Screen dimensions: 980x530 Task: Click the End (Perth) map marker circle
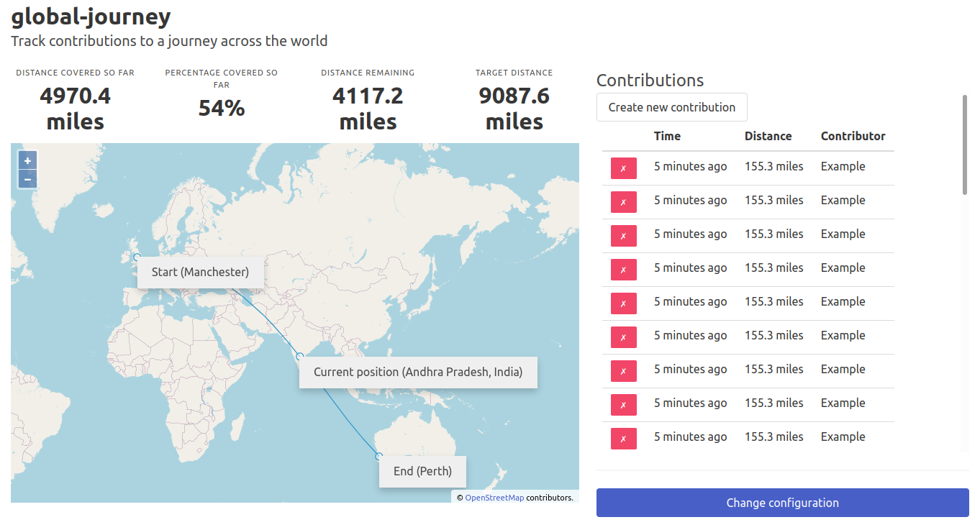click(378, 456)
